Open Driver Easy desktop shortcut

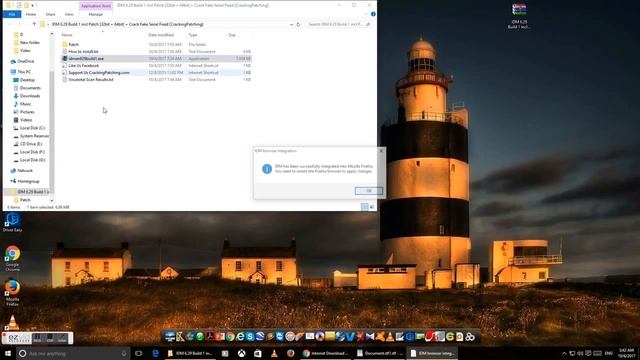point(12,222)
